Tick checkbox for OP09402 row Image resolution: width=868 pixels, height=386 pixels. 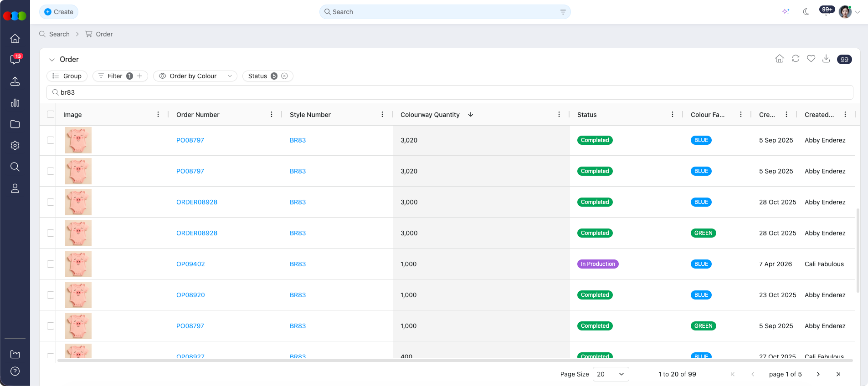point(51,264)
